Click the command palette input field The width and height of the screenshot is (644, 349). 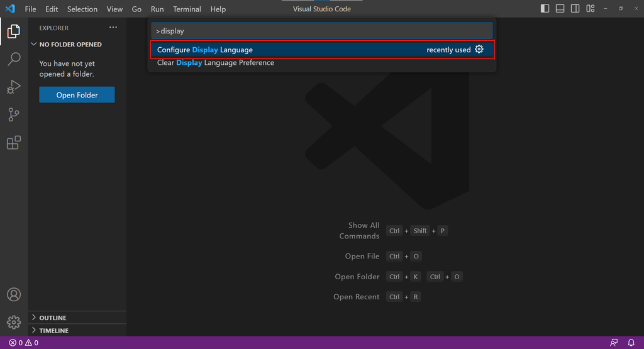[x=322, y=31]
